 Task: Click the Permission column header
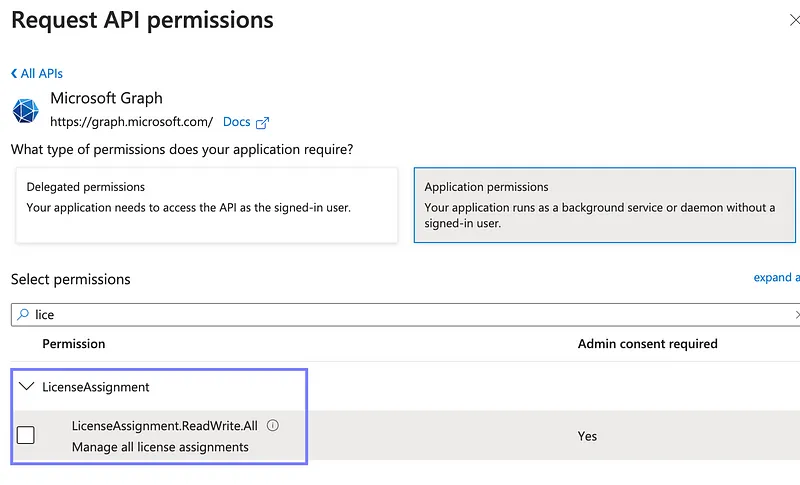(73, 344)
